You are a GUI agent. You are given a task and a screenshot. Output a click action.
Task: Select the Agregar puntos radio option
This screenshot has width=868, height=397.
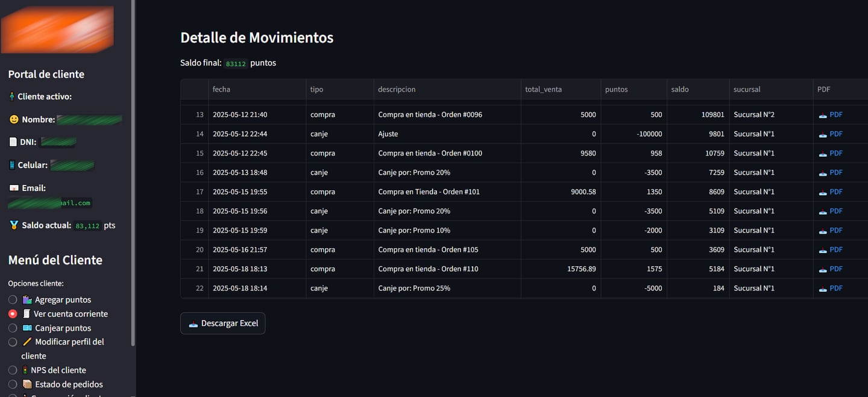(x=13, y=299)
